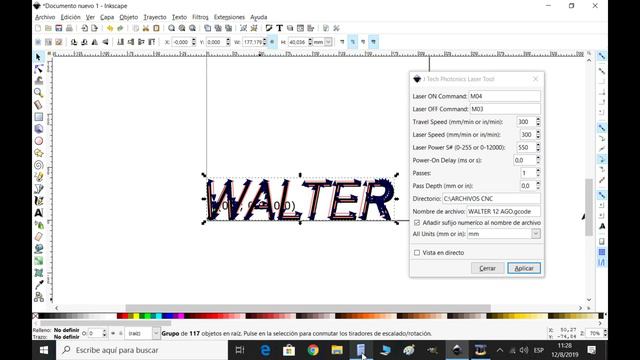
Task: Select the Text tool in toolbox
Action: [38, 213]
